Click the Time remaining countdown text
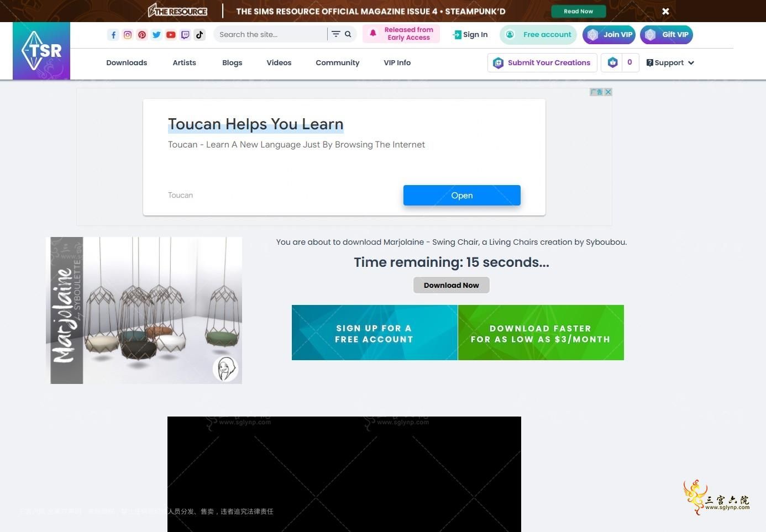This screenshot has width=766, height=532. (x=452, y=262)
